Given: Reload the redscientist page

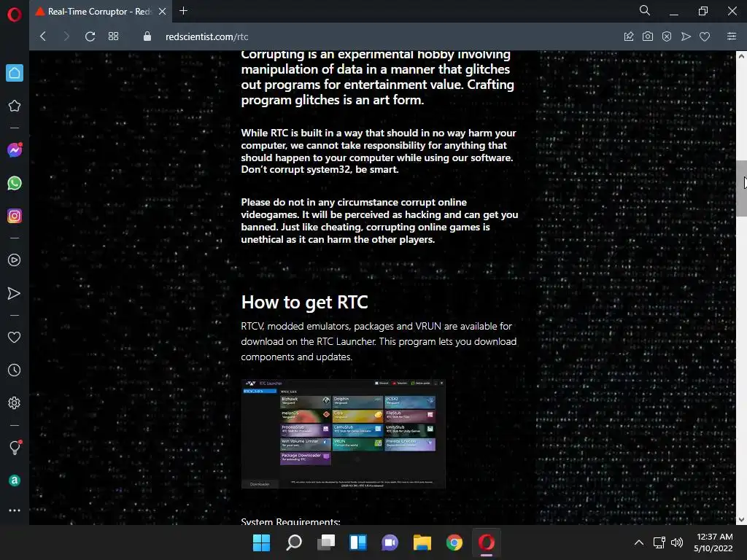Looking at the screenshot, I should 90,36.
